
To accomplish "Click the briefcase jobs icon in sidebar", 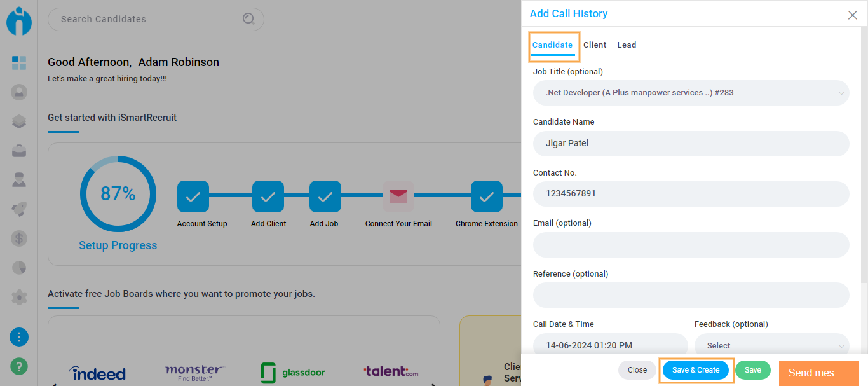I will pos(19,151).
